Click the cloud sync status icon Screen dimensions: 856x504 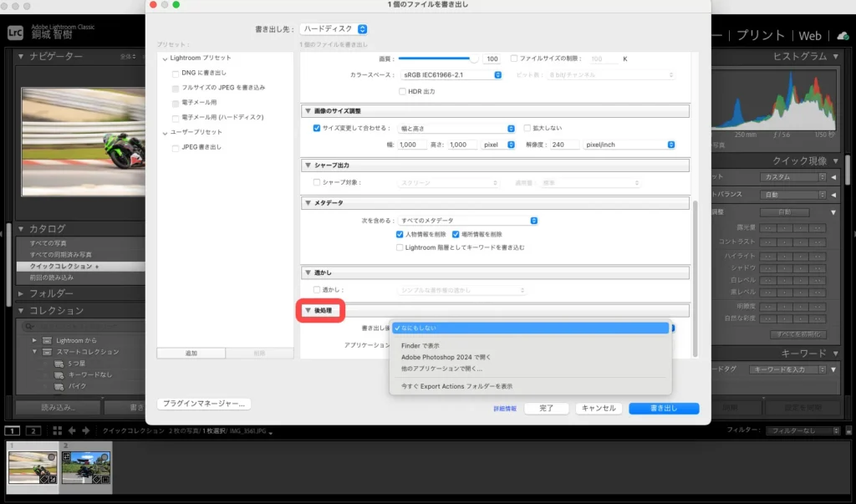tap(841, 36)
